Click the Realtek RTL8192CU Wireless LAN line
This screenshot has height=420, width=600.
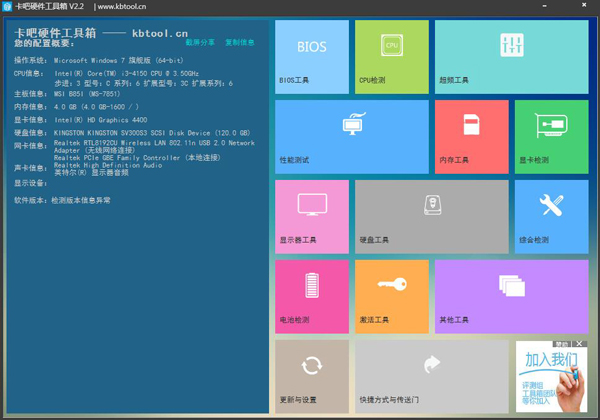tap(154, 147)
